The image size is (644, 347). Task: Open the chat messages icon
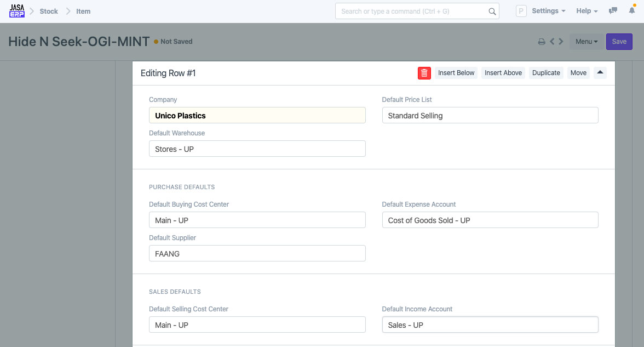[613, 11]
